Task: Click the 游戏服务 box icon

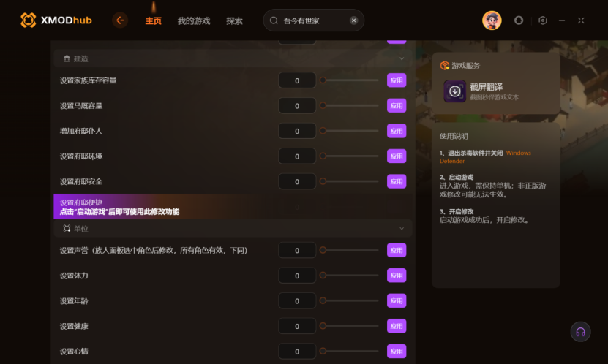Action: pos(444,66)
